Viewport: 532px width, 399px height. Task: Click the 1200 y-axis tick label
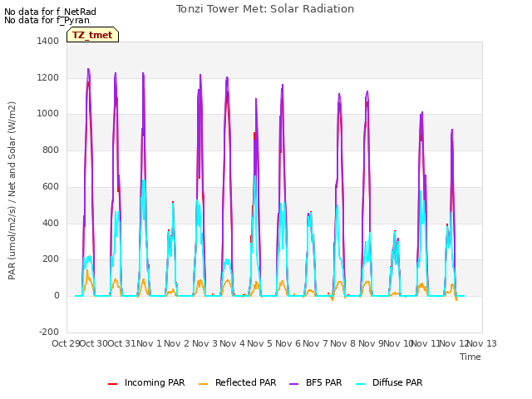(x=48, y=77)
